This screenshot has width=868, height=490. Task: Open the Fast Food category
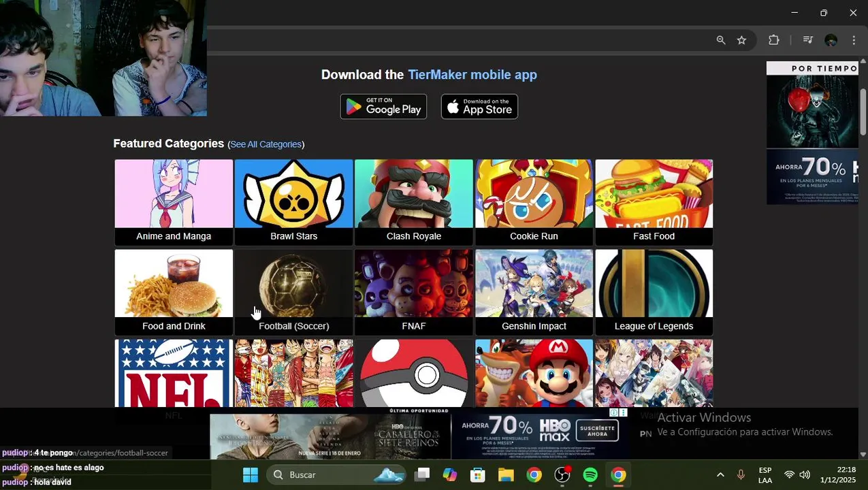pos(654,202)
